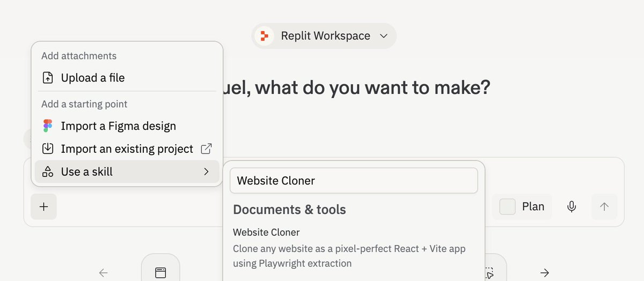Click the shapes icon beside Use a skill
Screen dimensions: 644x281
click(x=48, y=172)
